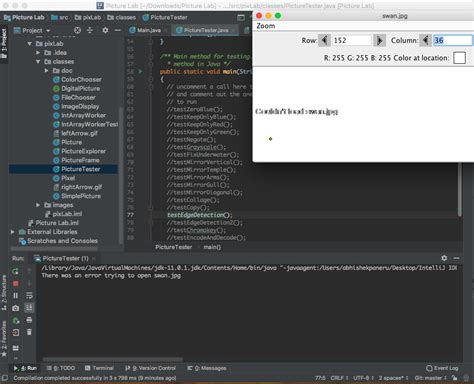The width and height of the screenshot is (474, 384).
Task: Collapse the classes folder
Action: coord(38,62)
